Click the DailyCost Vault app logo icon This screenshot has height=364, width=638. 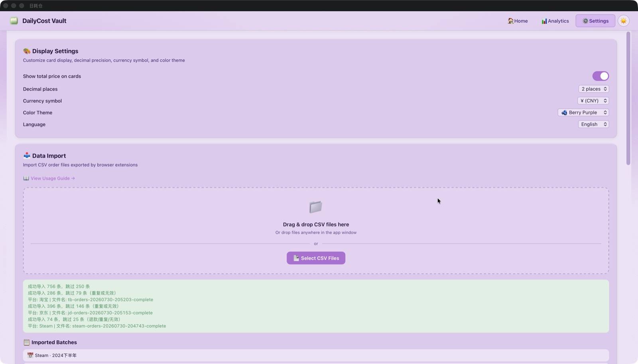(x=14, y=21)
